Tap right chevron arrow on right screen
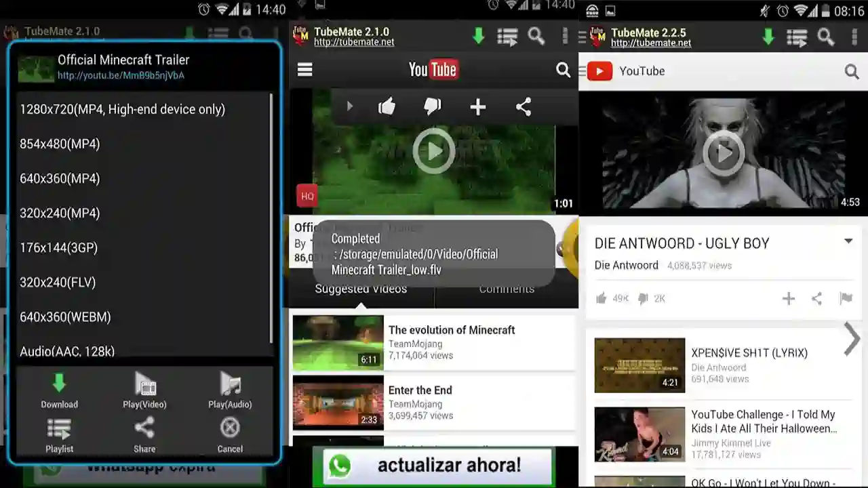Screen dimensions: 868x488 pyautogui.click(x=852, y=339)
